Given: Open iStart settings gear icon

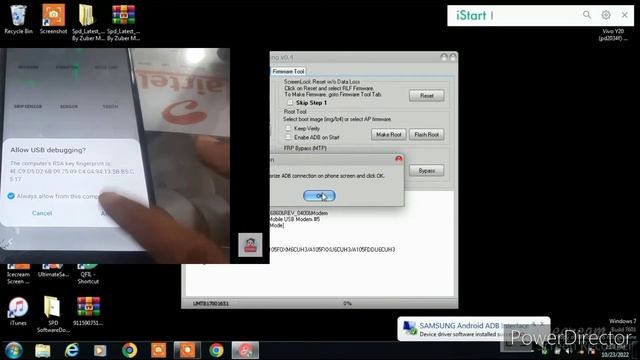Looking at the screenshot, I should pyautogui.click(x=606, y=15).
